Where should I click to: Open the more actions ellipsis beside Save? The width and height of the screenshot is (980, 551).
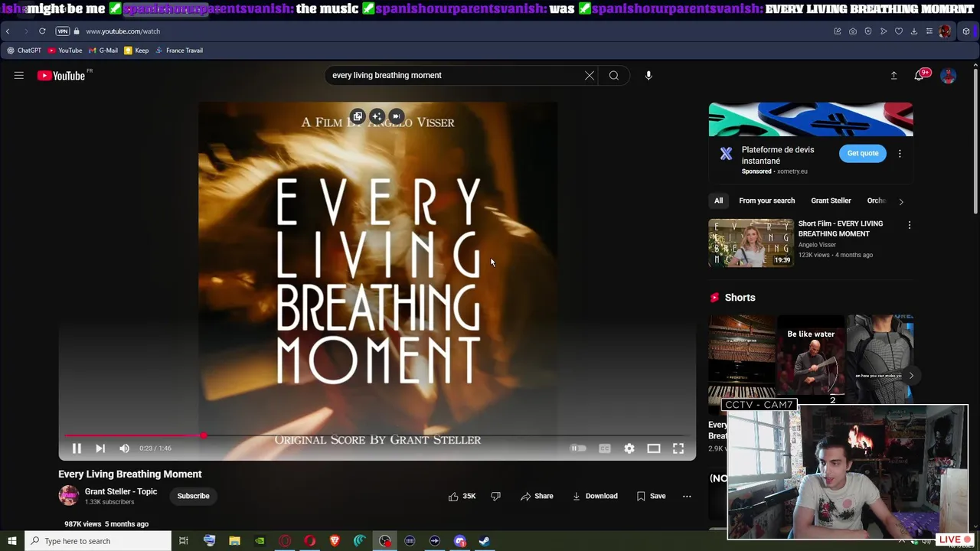(x=687, y=496)
